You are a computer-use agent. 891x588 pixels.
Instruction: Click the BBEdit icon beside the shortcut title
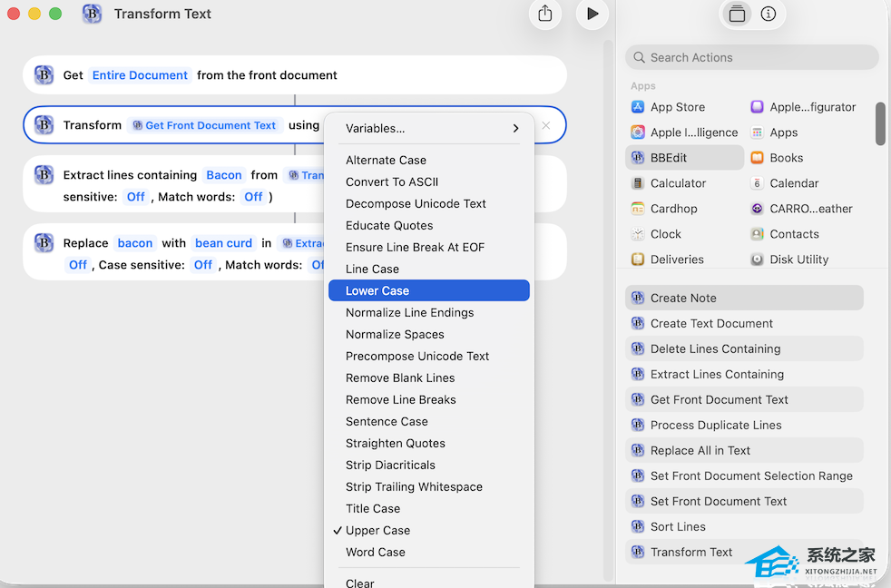92,14
